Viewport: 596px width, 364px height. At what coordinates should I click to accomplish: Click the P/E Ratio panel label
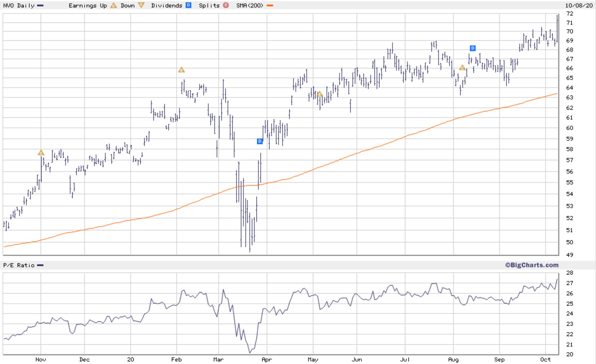tap(19, 265)
